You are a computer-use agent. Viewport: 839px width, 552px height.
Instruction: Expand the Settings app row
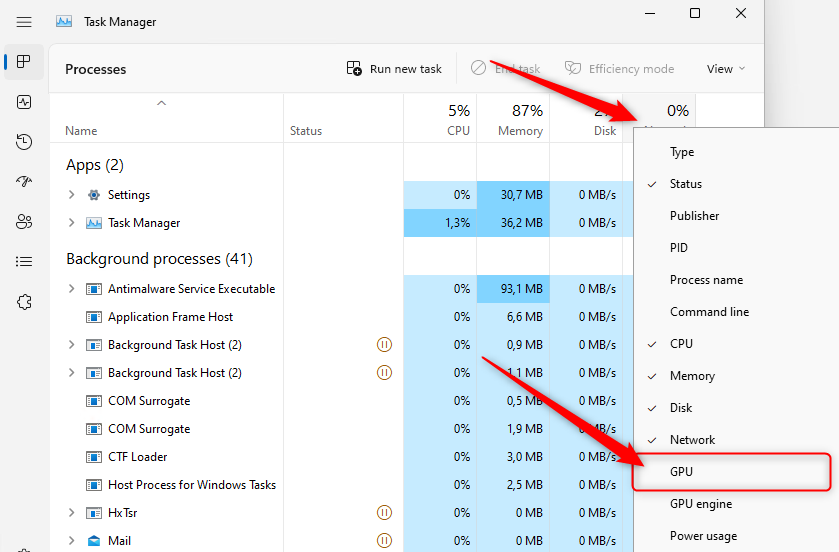[x=71, y=195]
